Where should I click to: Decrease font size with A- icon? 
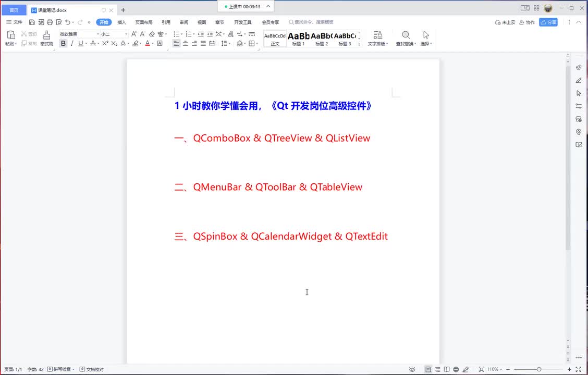pyautogui.click(x=142, y=34)
